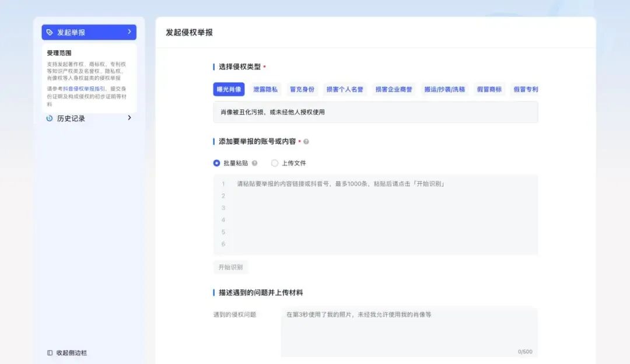Click the tag icon beside 发起举报
630x364 pixels.
50,32
